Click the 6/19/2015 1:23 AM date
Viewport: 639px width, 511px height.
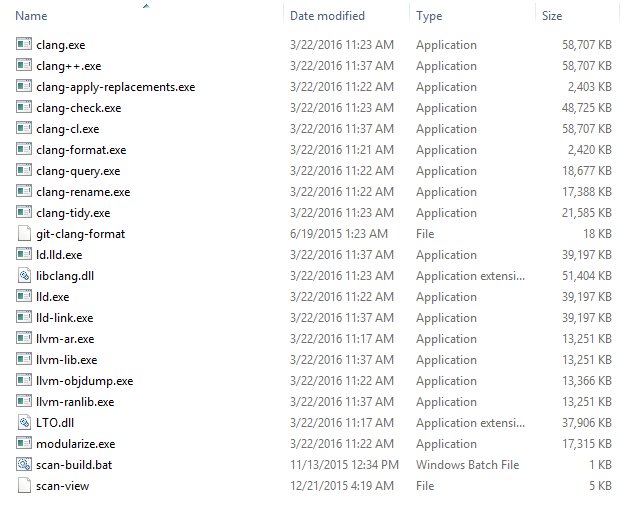coord(339,234)
